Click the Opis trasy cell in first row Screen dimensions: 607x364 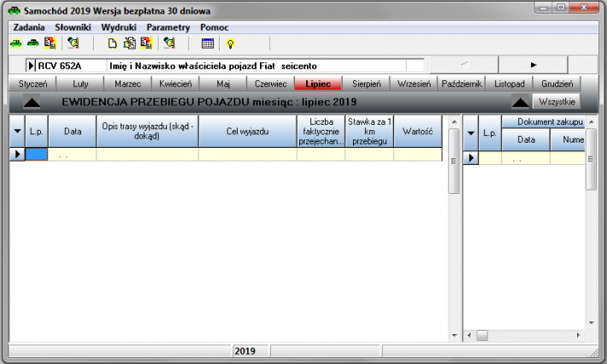[x=147, y=155]
